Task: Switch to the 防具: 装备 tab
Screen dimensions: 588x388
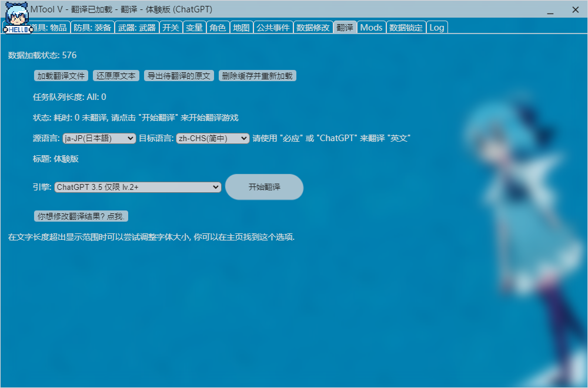Action: [x=92, y=28]
